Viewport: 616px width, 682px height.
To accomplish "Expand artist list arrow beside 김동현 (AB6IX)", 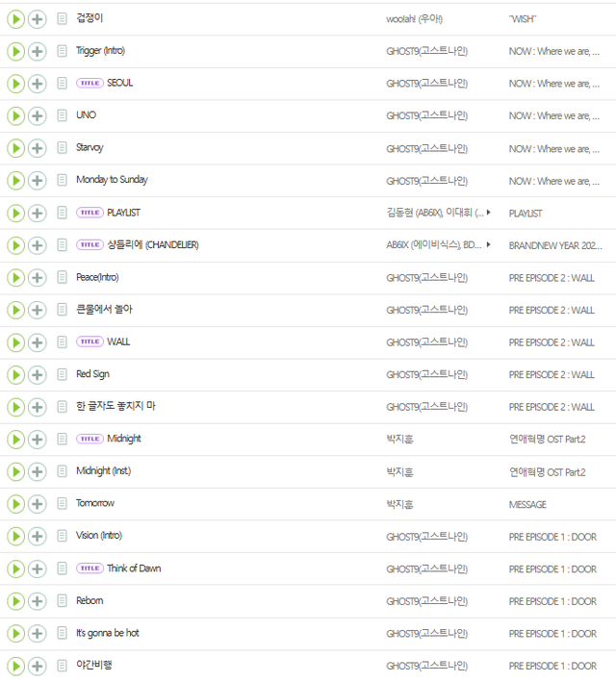I will (x=488, y=213).
